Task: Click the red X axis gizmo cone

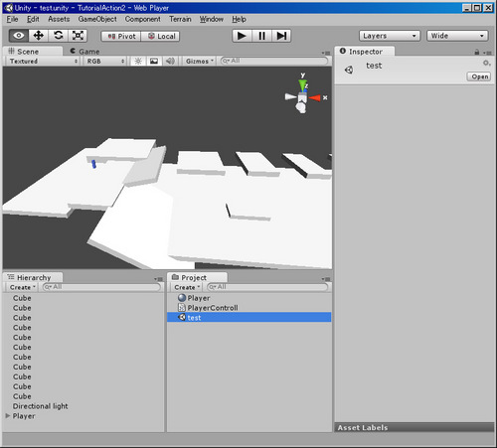Action: pos(315,97)
